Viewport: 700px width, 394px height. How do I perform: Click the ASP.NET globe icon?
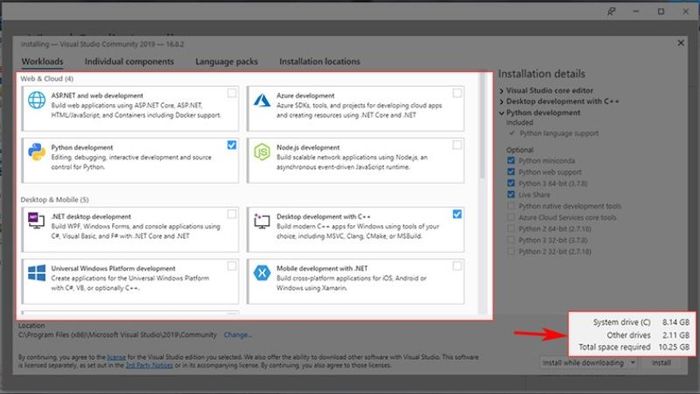pos(37,100)
